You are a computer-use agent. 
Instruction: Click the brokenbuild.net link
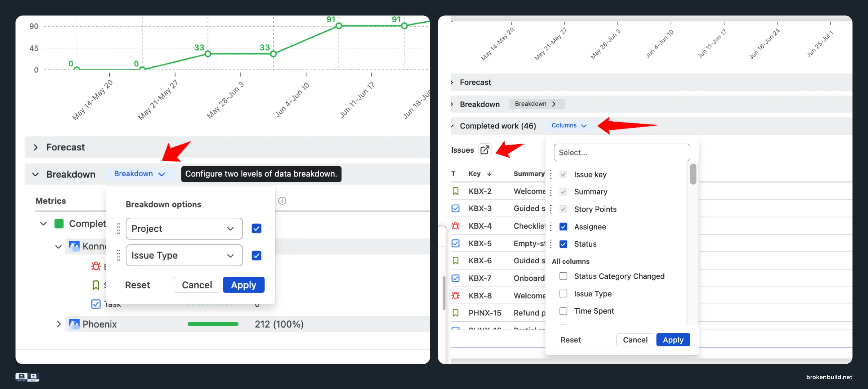(x=829, y=377)
